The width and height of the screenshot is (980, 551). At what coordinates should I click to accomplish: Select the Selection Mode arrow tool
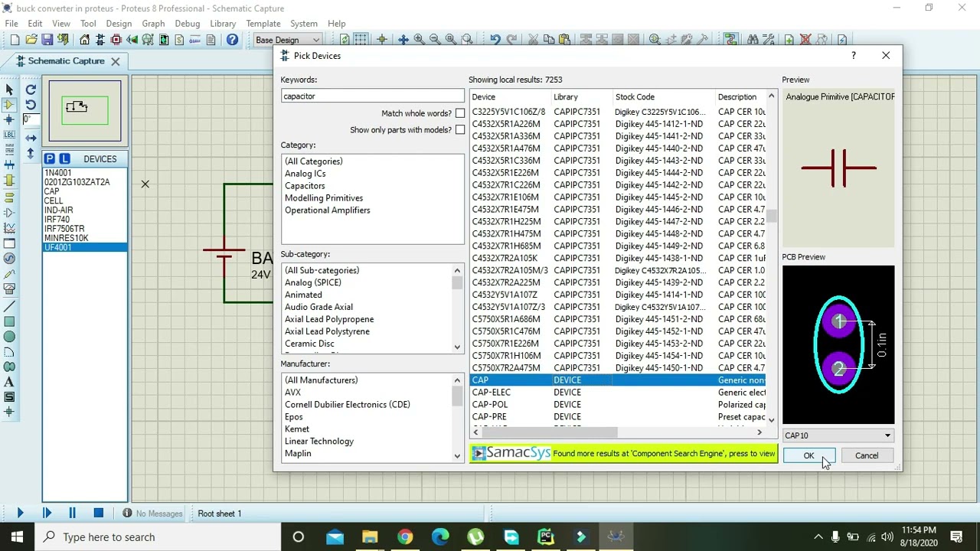click(9, 90)
